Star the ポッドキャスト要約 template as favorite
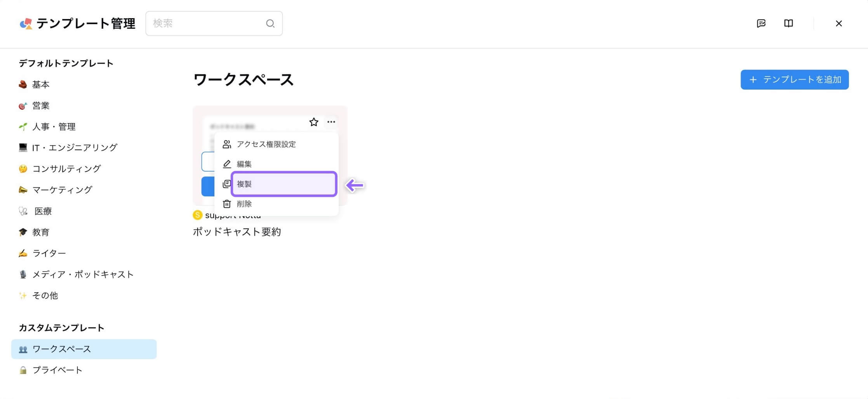Screen dimensions: 868x399 tap(314, 122)
